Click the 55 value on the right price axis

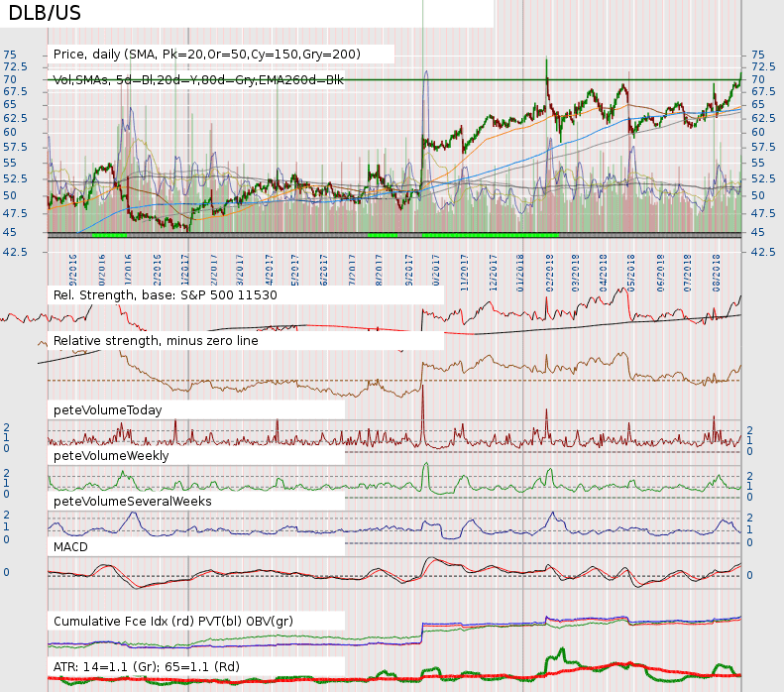point(758,163)
